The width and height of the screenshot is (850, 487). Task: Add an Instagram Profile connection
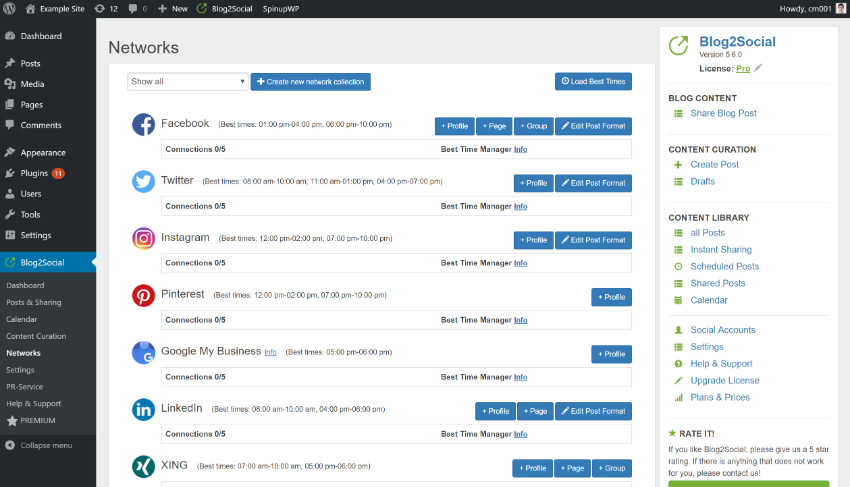(534, 240)
